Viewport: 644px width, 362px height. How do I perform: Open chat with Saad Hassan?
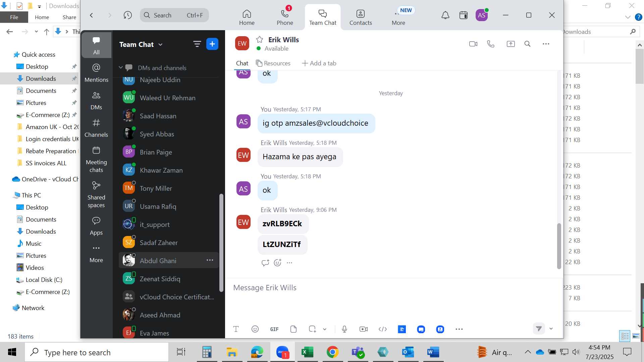169,116
